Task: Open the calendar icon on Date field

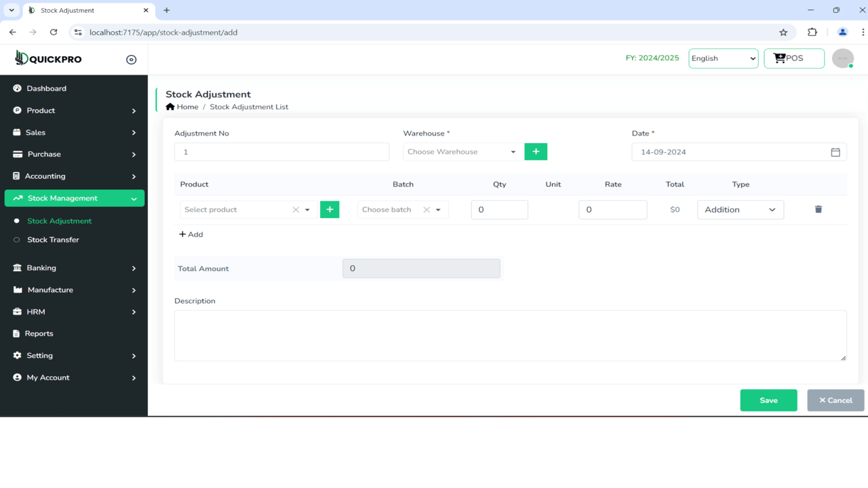Action: point(836,152)
